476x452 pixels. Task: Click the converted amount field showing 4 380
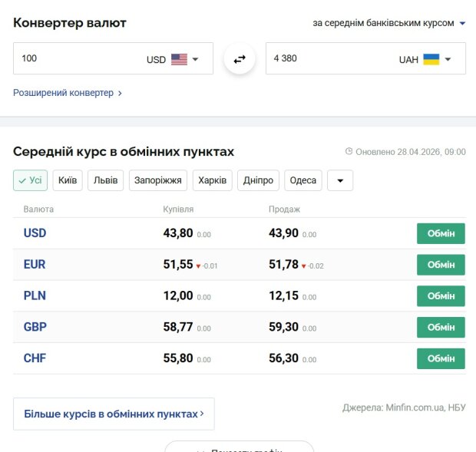326,59
